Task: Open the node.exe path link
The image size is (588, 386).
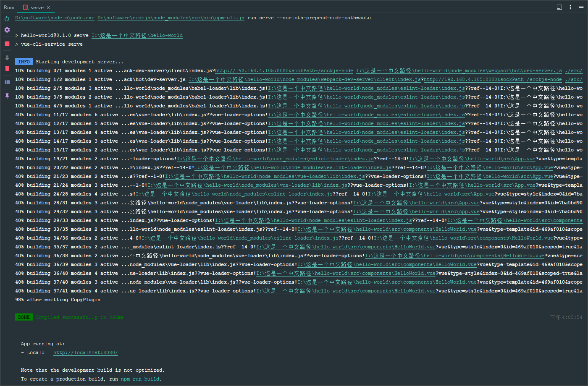Action: tap(55, 18)
